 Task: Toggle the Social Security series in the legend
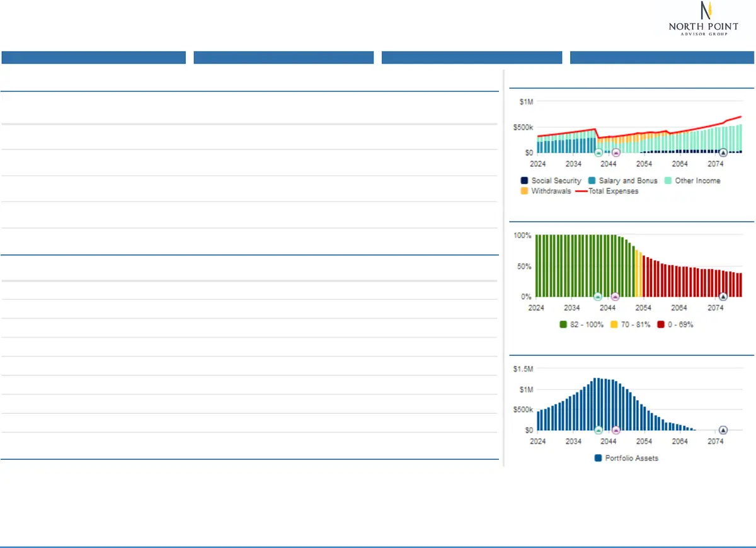point(550,181)
